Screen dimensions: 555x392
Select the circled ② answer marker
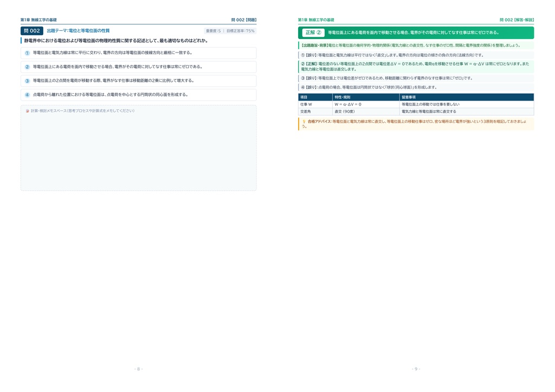pyautogui.click(x=27, y=67)
